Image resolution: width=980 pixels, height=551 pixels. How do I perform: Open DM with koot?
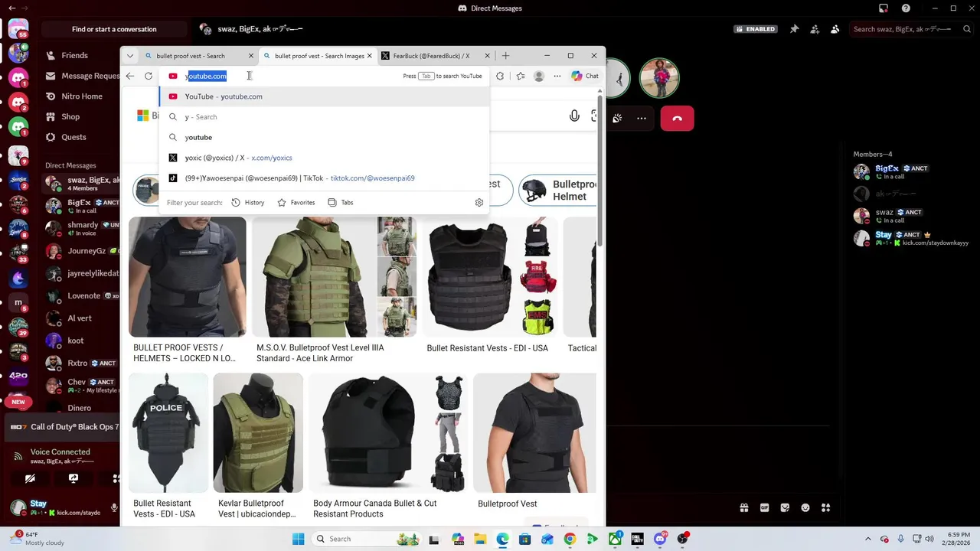click(x=80, y=341)
